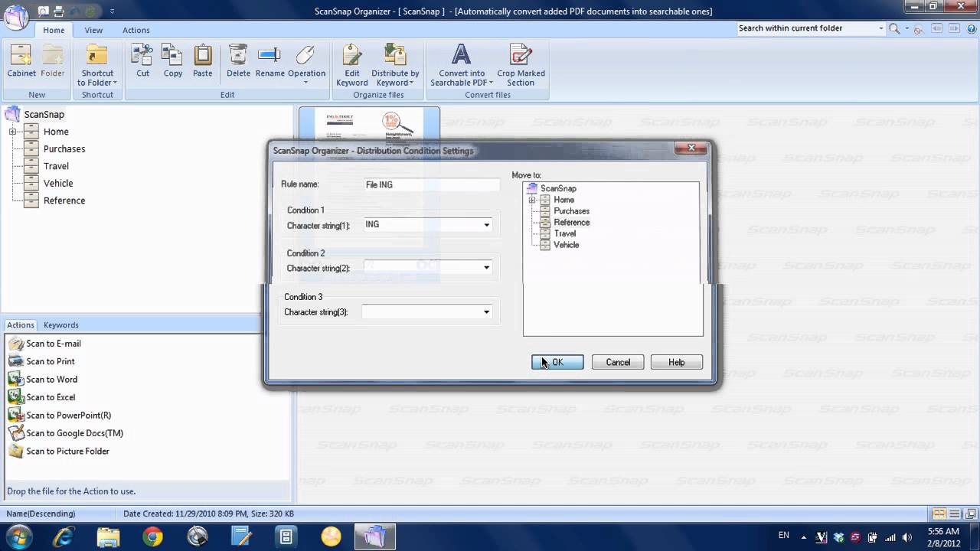Switch to thumbnail view in status bar
The width and height of the screenshot is (980, 551).
938,514
